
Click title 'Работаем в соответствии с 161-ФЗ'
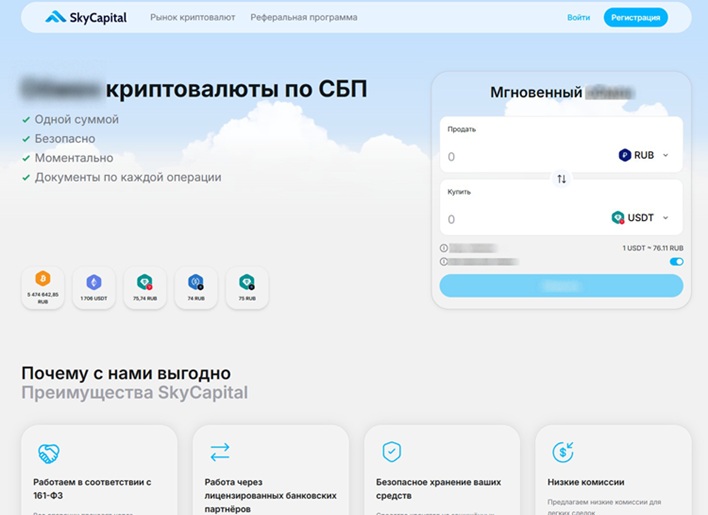click(92, 489)
